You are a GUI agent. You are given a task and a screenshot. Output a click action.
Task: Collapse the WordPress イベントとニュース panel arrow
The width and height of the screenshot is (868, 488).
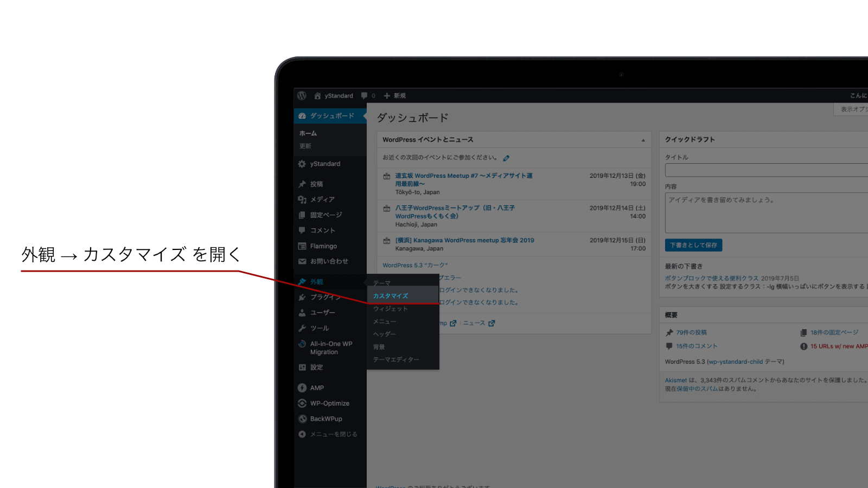tap(643, 140)
